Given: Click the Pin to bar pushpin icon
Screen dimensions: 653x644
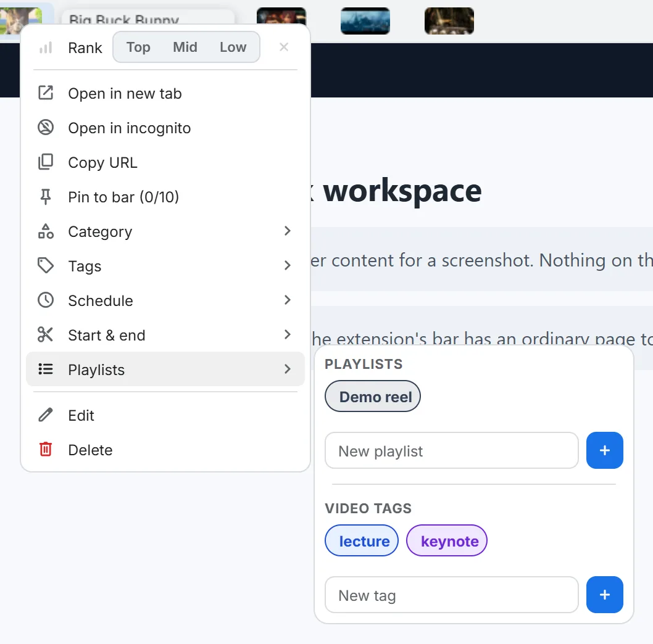Looking at the screenshot, I should coord(46,197).
